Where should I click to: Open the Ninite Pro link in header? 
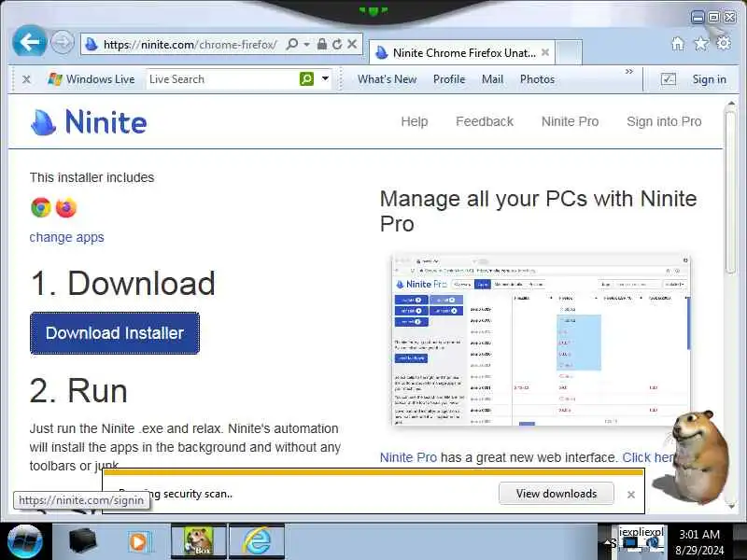(x=570, y=122)
